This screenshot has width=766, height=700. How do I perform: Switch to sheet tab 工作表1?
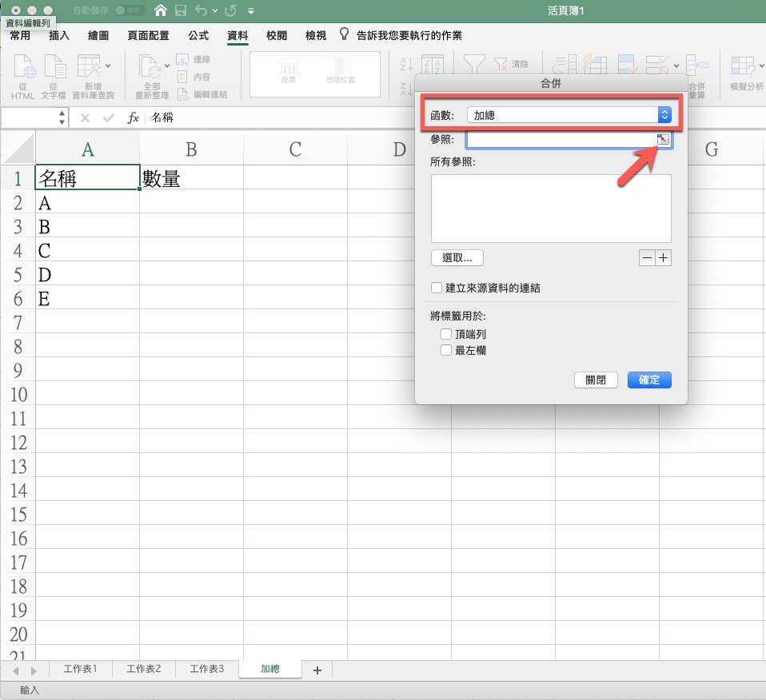pos(80,669)
